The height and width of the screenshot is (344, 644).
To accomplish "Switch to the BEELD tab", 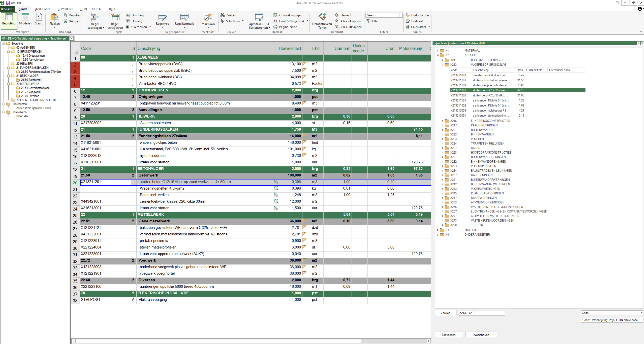I will (113, 9).
